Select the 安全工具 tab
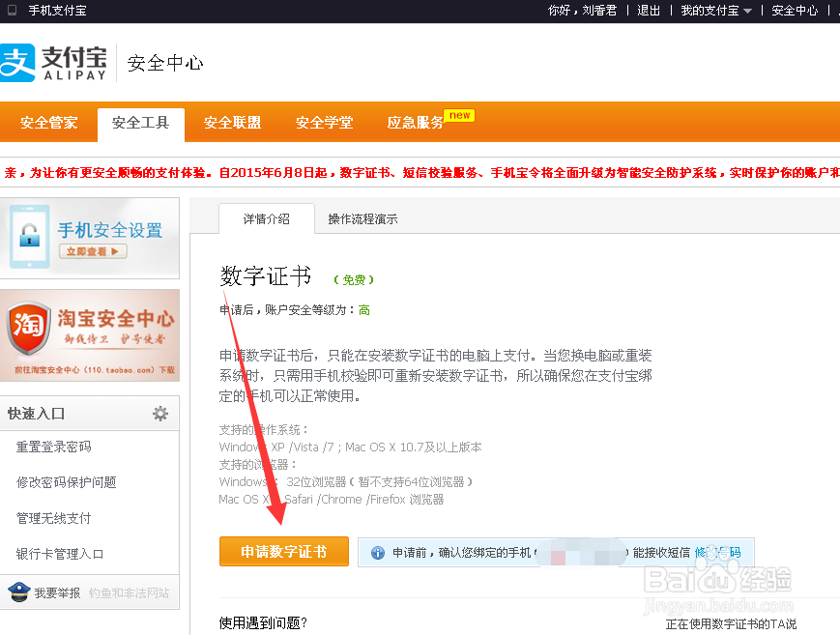This screenshot has height=635, width=840. (141, 123)
